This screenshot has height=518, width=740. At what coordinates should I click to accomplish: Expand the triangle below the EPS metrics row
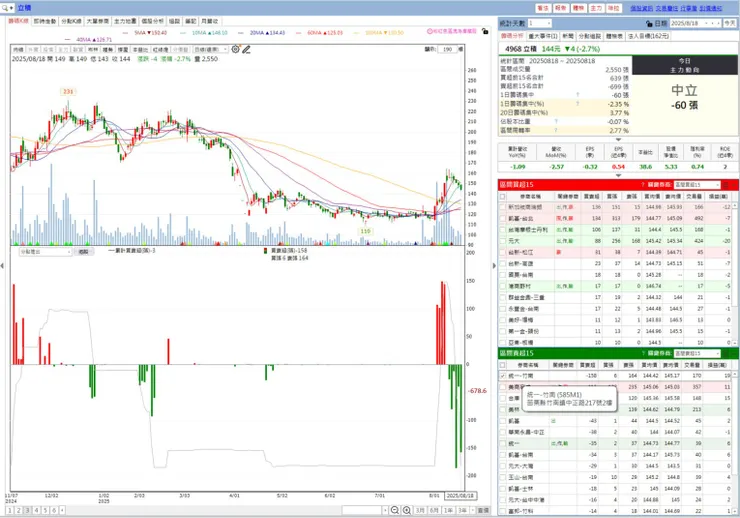click(618, 175)
